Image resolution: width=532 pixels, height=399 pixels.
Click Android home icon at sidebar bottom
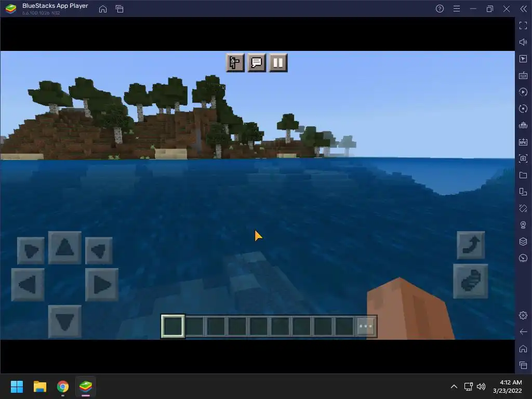pyautogui.click(x=523, y=349)
